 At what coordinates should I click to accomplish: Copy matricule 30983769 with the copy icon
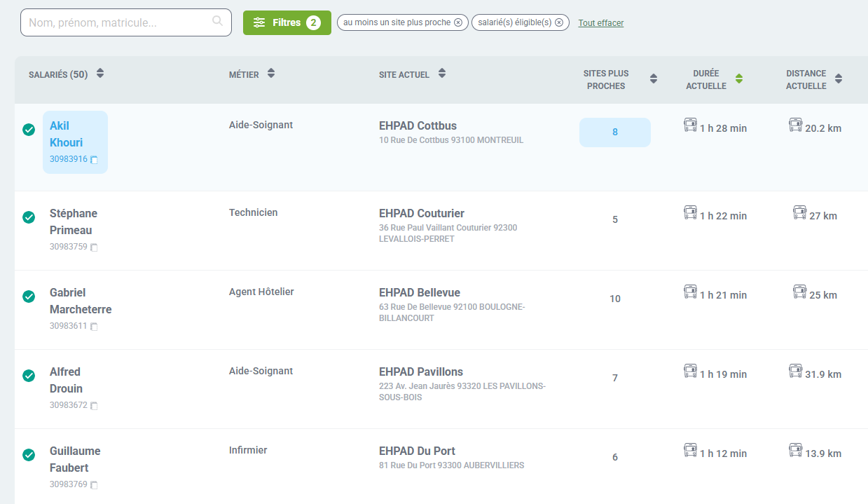pos(94,485)
